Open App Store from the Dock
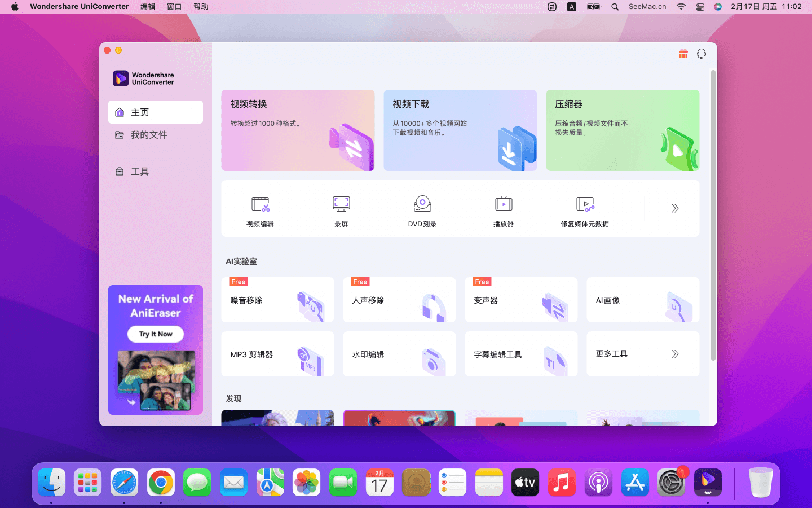Viewport: 812px width, 508px height. [x=635, y=483]
